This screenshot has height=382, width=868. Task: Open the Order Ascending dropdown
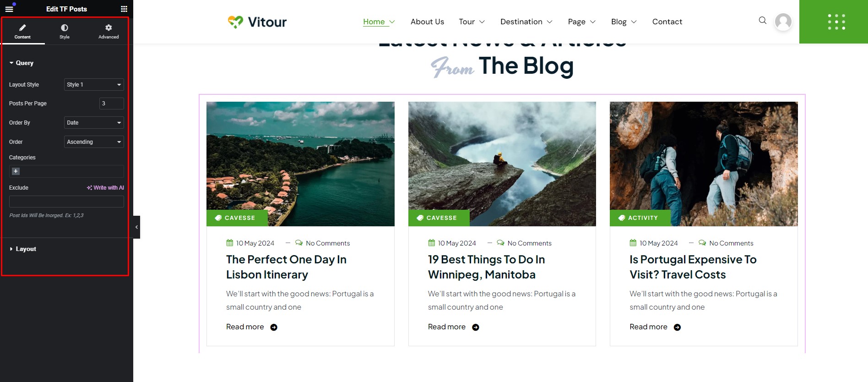pos(94,142)
